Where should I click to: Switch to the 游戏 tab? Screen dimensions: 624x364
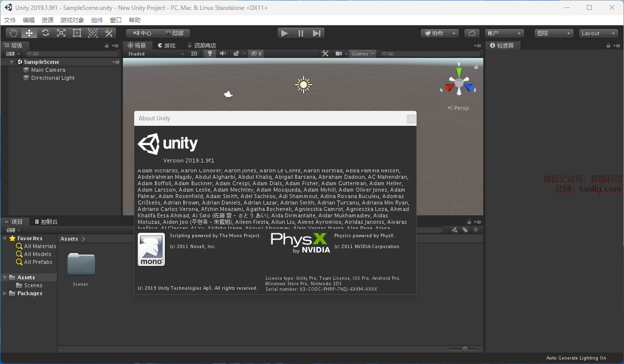[x=167, y=46]
